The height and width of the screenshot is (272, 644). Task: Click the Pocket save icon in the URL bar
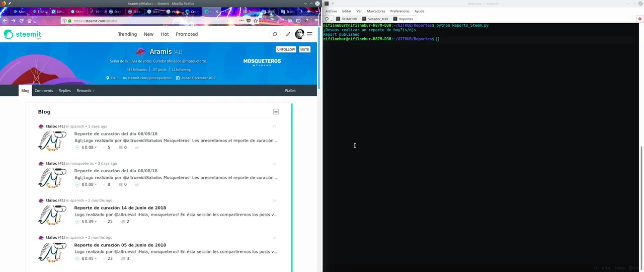[249, 21]
